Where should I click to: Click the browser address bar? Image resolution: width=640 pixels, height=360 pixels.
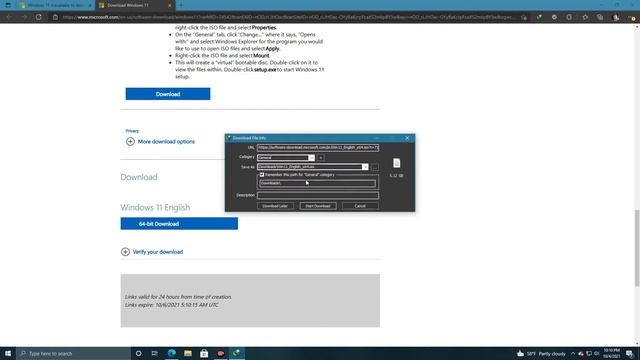click(x=288, y=17)
